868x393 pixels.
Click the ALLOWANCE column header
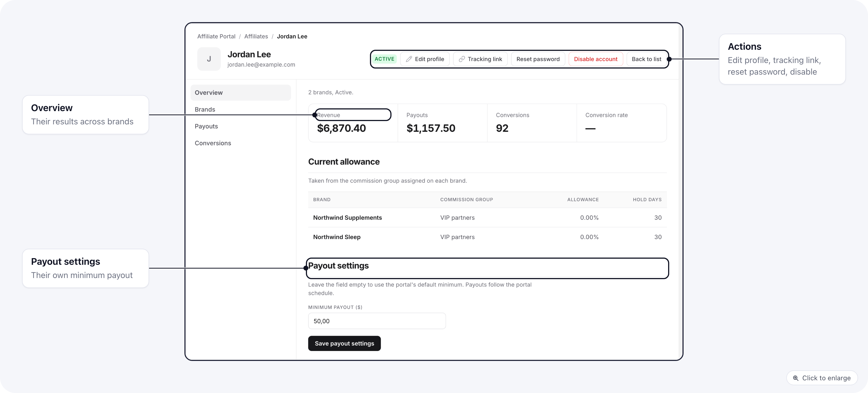coord(583,200)
